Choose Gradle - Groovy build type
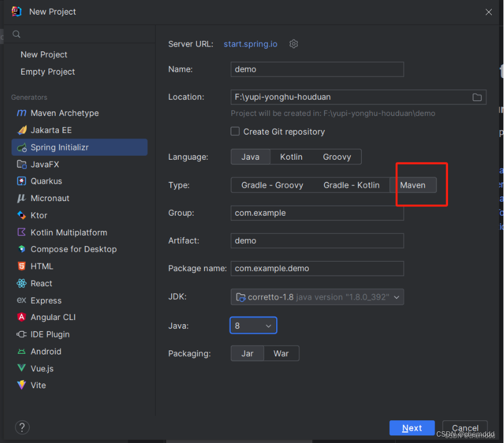Viewport: 504px width, 443px height. point(272,185)
